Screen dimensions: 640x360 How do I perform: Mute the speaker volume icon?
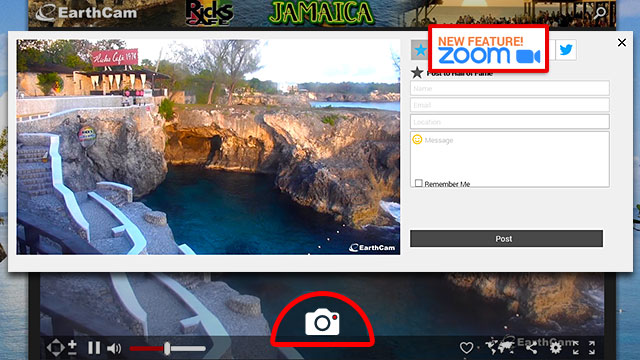[114, 348]
